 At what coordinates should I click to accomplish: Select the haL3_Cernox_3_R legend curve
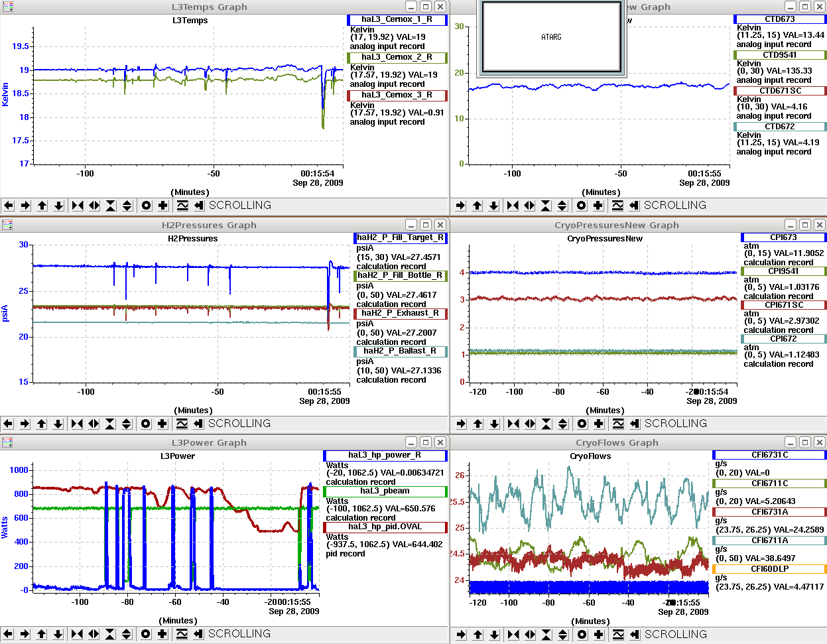(397, 96)
